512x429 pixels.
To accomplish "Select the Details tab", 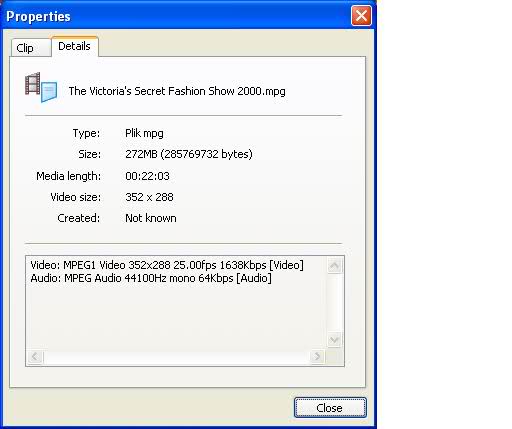I will pyautogui.click(x=75, y=46).
